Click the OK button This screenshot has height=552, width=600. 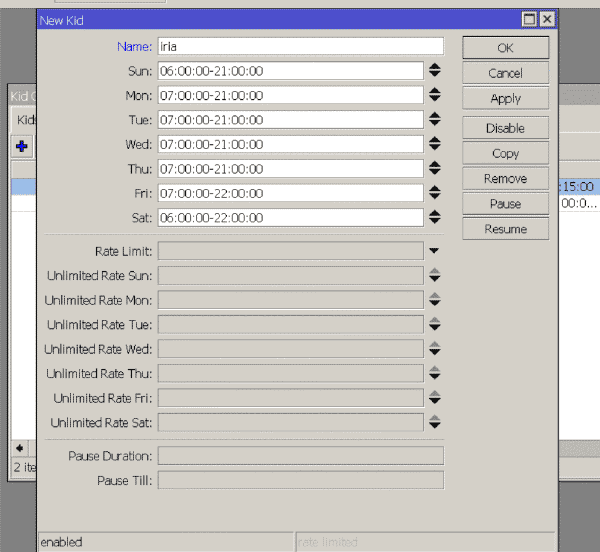point(505,48)
